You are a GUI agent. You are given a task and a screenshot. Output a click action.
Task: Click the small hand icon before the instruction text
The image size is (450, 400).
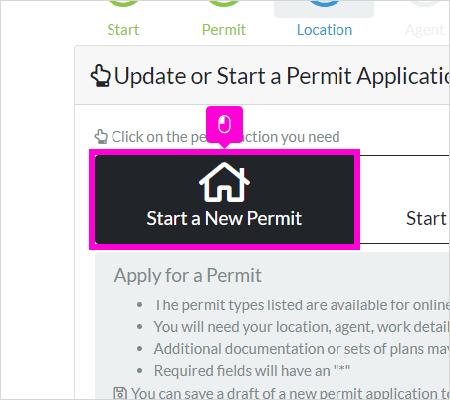pyautogui.click(x=101, y=137)
